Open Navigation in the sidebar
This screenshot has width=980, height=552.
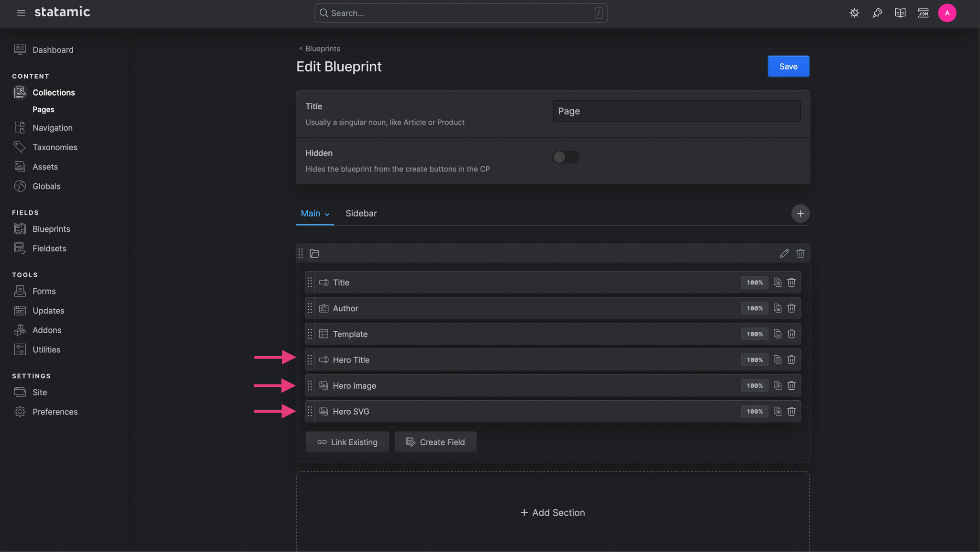(x=53, y=128)
